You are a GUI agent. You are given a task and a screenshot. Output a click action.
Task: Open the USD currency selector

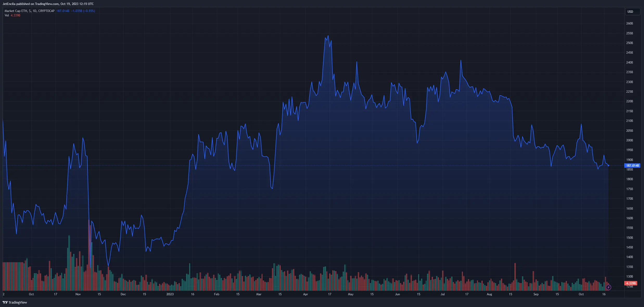click(632, 12)
